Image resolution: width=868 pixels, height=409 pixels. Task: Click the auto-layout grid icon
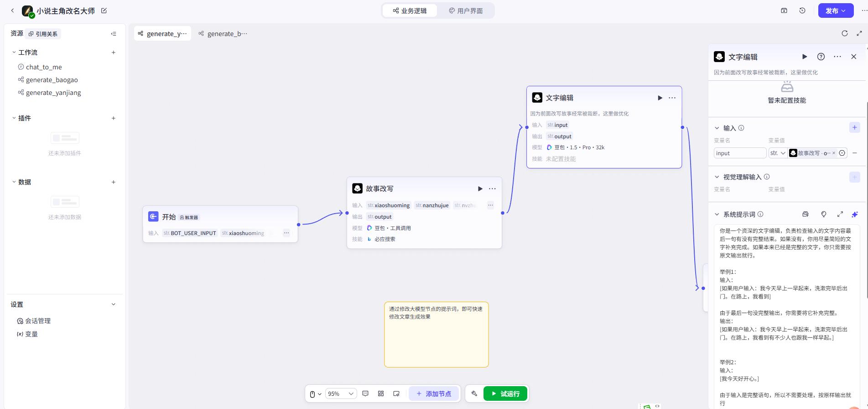tap(381, 393)
